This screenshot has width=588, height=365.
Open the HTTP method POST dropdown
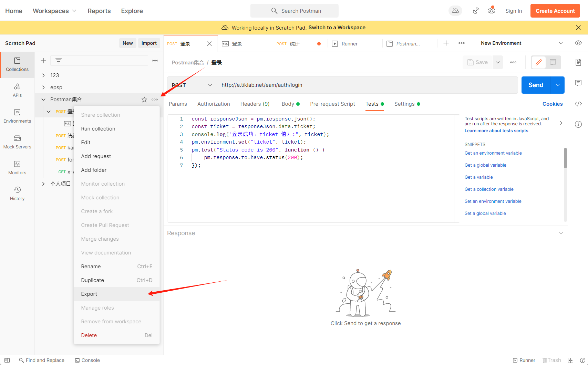[x=192, y=85]
